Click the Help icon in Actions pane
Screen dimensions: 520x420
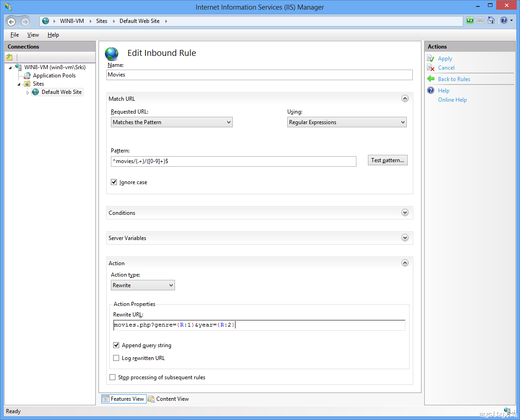431,91
